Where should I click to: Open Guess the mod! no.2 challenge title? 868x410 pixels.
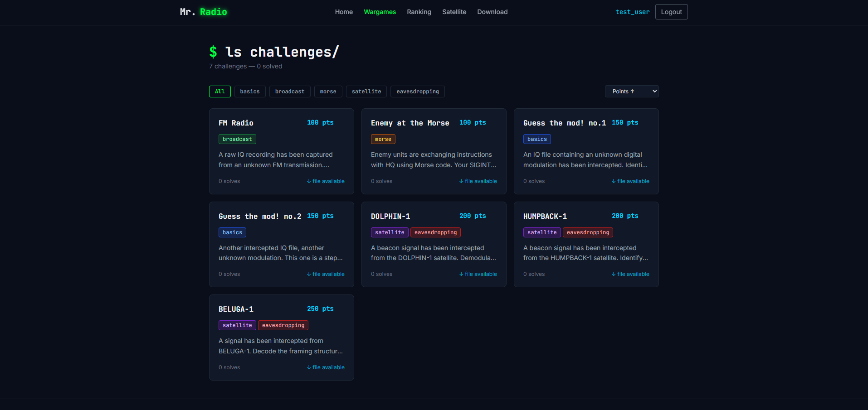(x=260, y=216)
